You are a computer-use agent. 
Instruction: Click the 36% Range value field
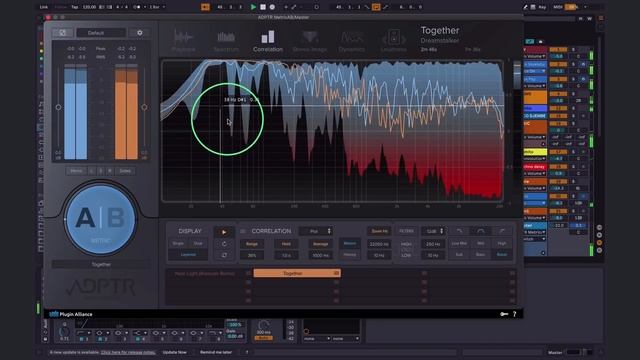(252, 256)
